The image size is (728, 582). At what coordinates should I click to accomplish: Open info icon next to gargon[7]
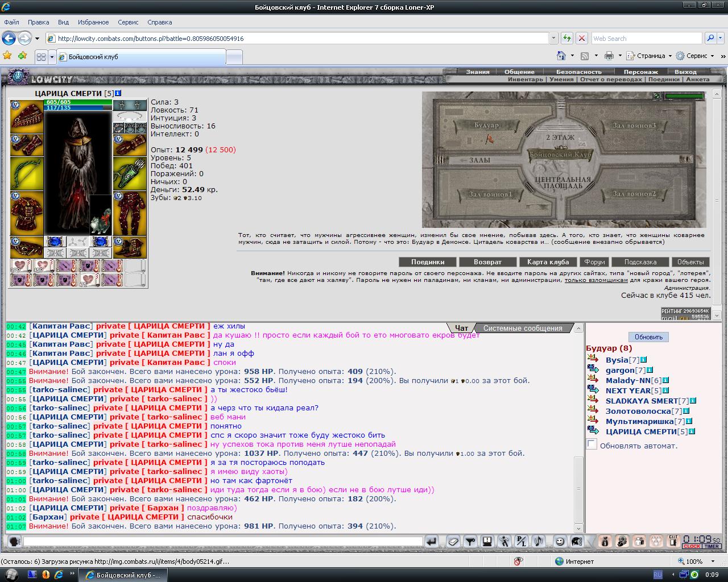(650, 370)
